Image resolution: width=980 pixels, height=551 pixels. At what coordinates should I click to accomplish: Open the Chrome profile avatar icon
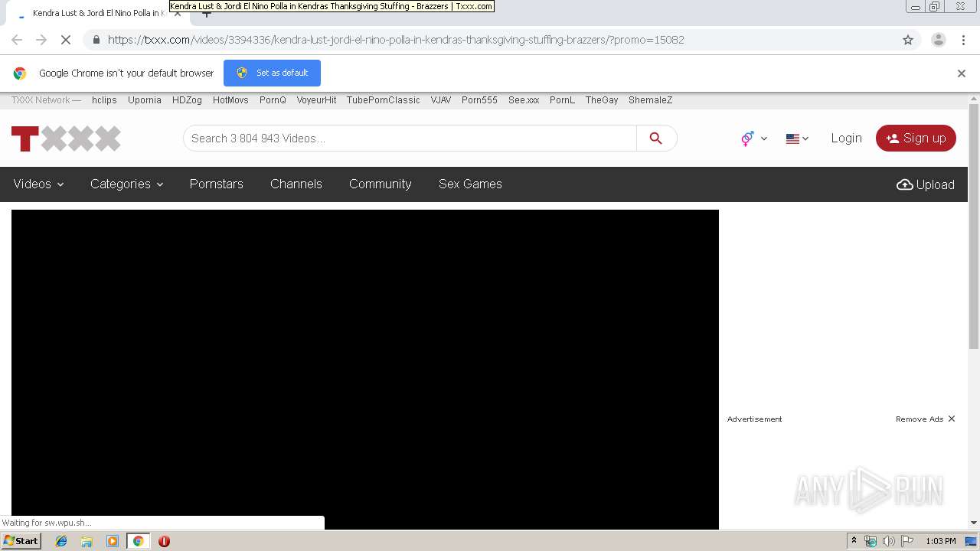[938, 40]
